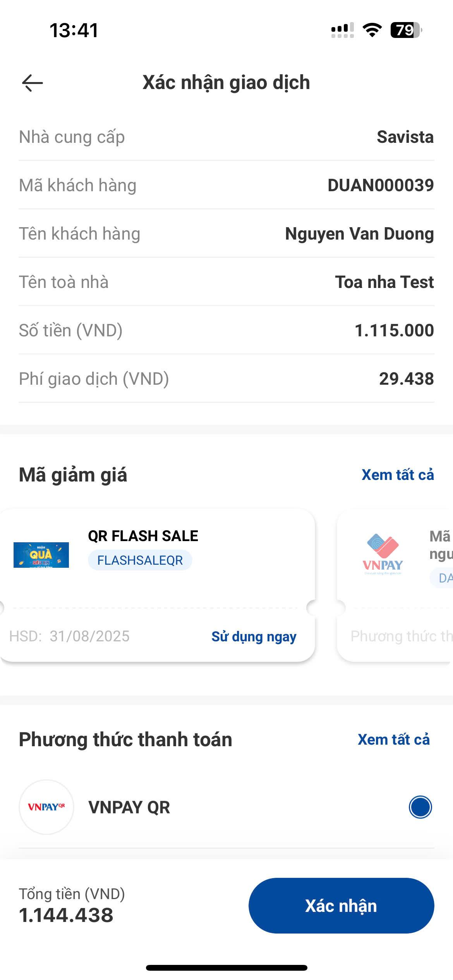453x980 pixels.
Task: Tap the total amount 1.144.438
Action: pyautogui.click(x=66, y=915)
